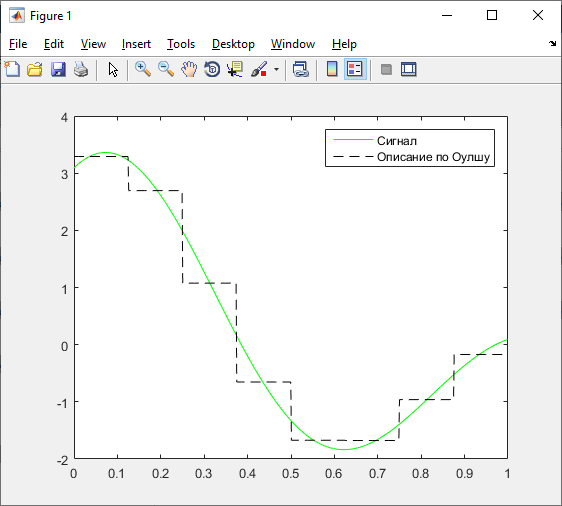The image size is (562, 506).
Task: Select the 'Описание по Оулшу' legend entry
Action: point(433,157)
